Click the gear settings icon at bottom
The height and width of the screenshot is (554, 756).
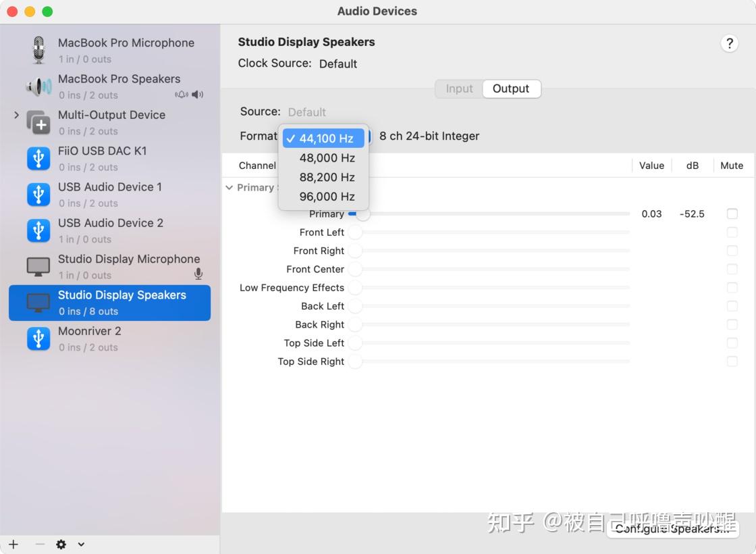[x=61, y=544]
